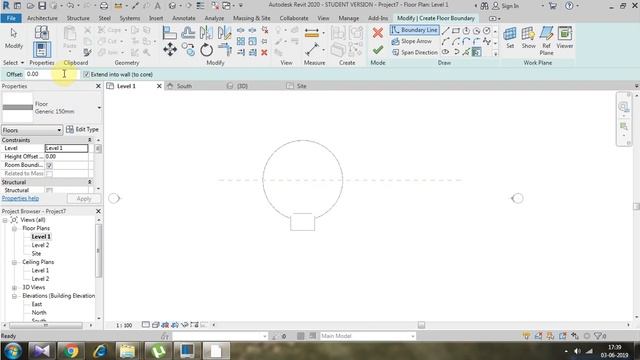The image size is (640, 360).
Task: Select the Line draw tool
Action: [x=446, y=31]
